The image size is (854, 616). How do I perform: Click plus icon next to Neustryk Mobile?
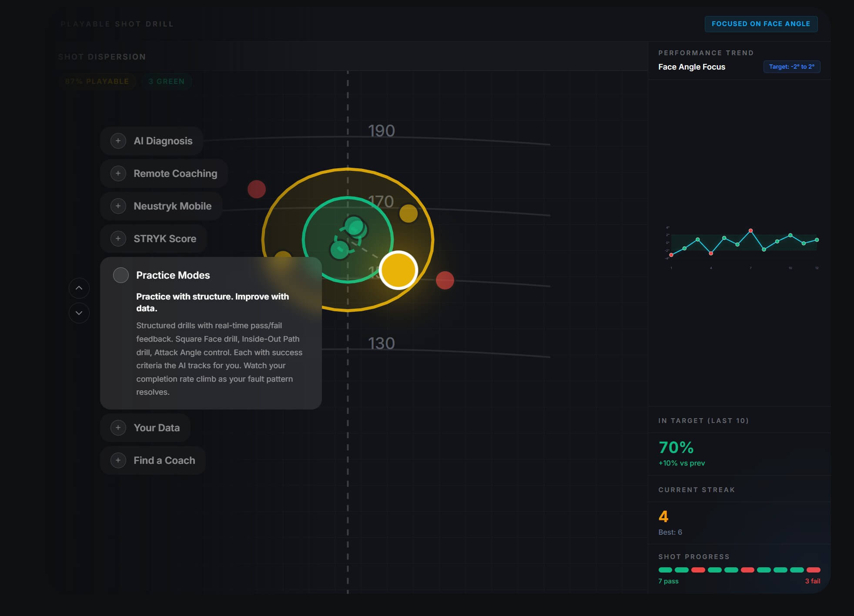[x=118, y=206]
